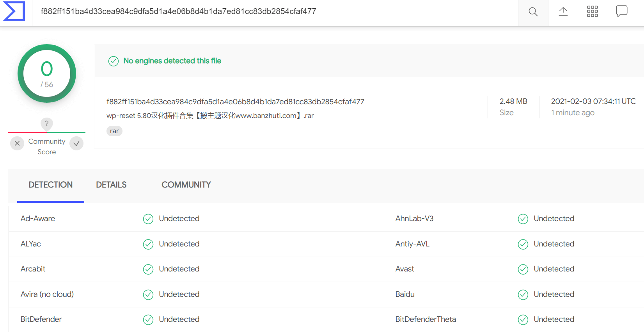
Task: Click Undetected result for BitDefender
Action: [179, 319]
